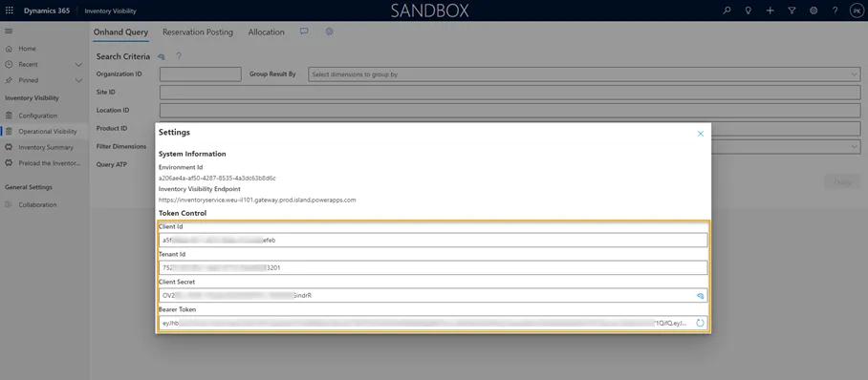
Task: Click the question mark beside Search Criteria
Action: pyautogui.click(x=178, y=56)
